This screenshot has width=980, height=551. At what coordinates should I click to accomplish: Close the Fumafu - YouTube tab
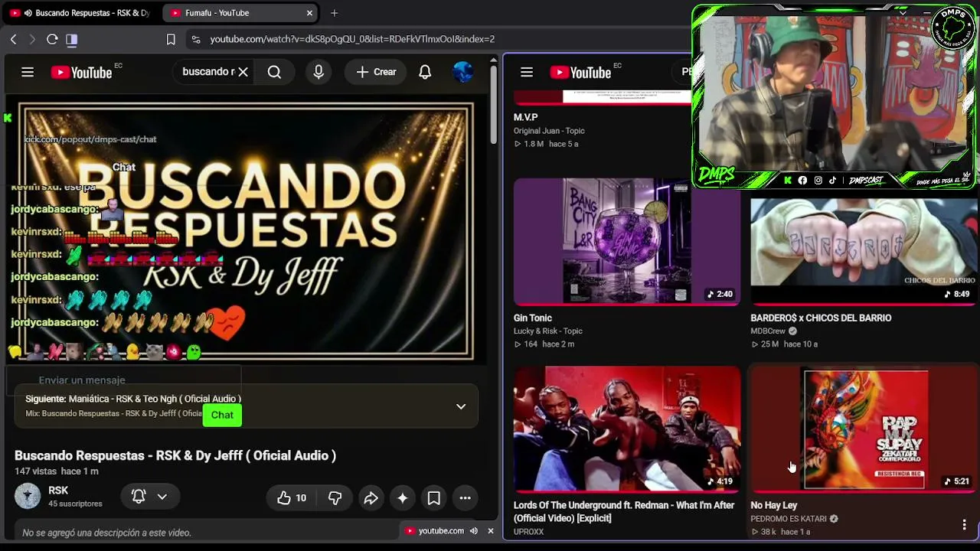point(309,13)
